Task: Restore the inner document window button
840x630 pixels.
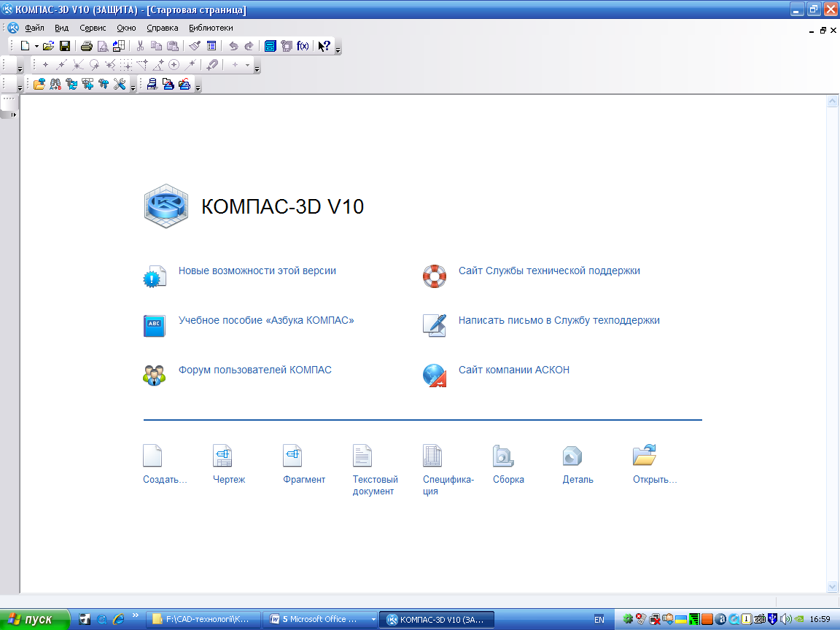Action: pos(822,31)
